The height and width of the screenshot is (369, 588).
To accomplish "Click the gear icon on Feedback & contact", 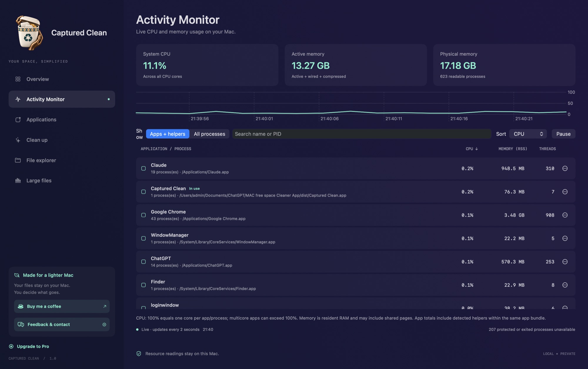I will point(104,325).
